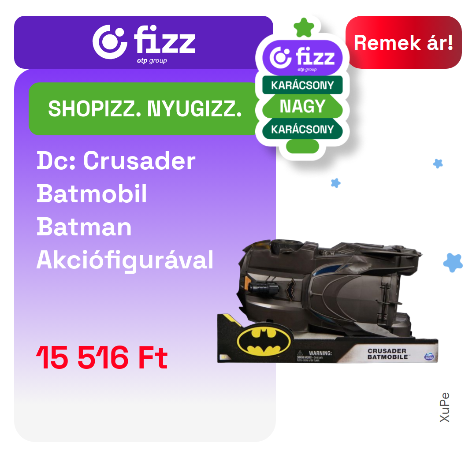476x476 pixels.
Task: Click the bottom KARÁCSONY label on tree
Action: coord(302,129)
